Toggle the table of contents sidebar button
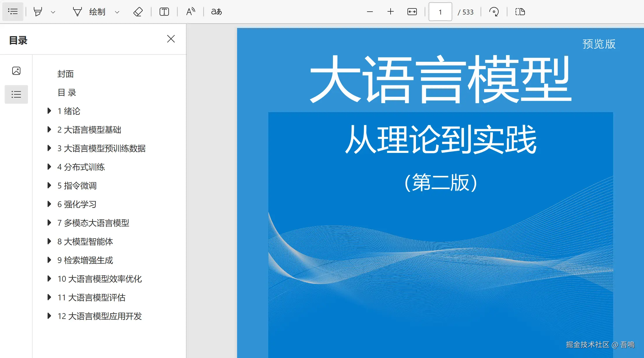This screenshot has height=358, width=644. 13,12
